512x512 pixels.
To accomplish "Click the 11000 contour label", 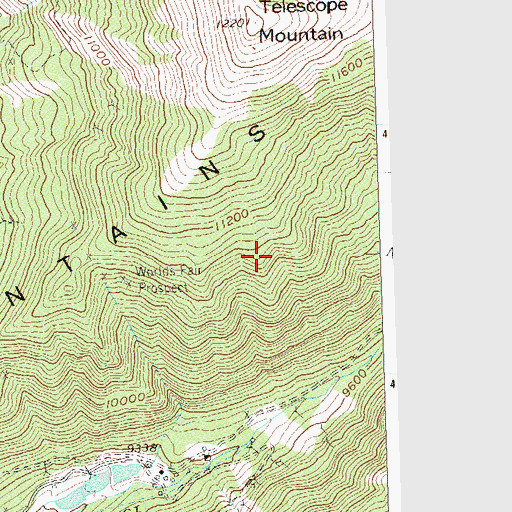I will coord(97,50).
